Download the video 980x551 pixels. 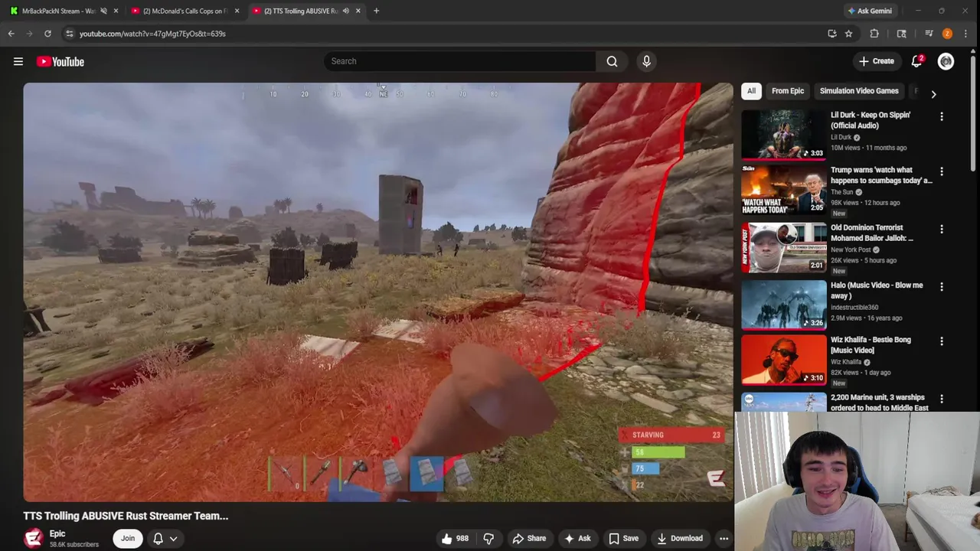[679, 539]
